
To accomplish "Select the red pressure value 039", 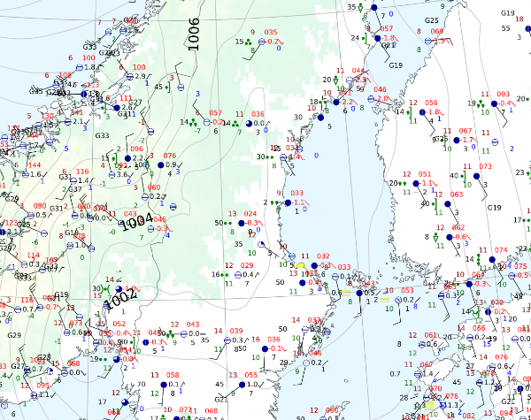I will (236, 331).
